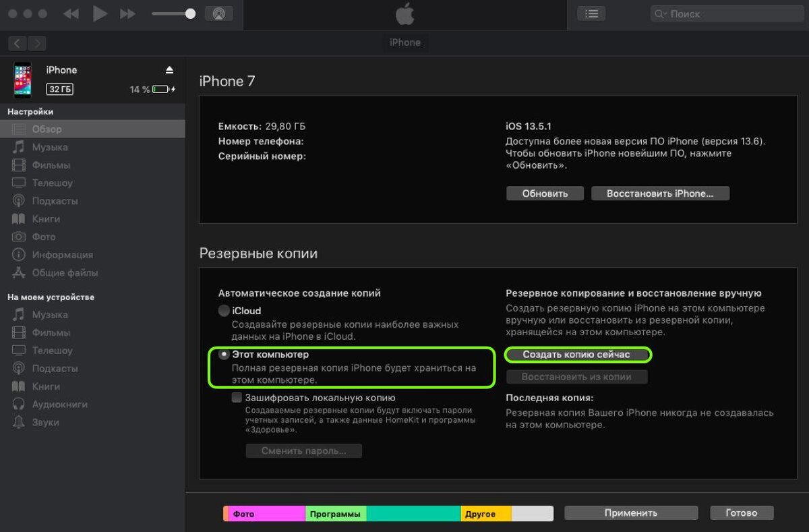Image resolution: width=809 pixels, height=532 pixels.
Task: Open Телешоу under Настройки
Action: coord(92,183)
